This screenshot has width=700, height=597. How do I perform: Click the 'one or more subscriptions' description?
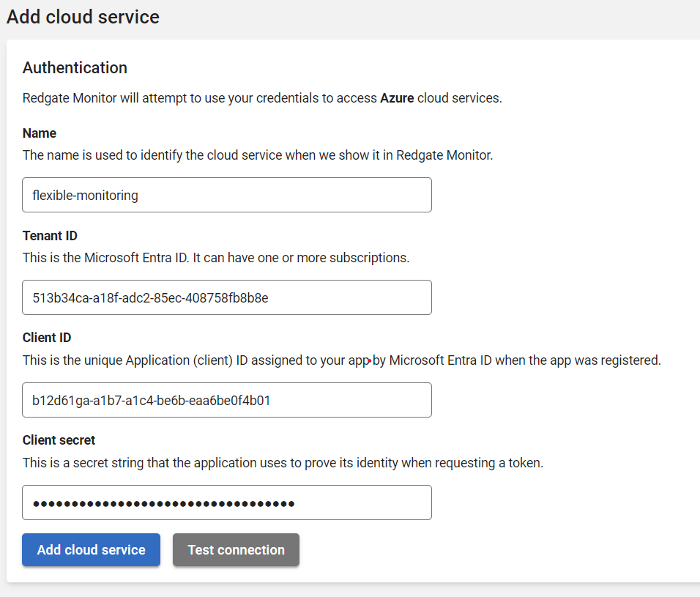coord(337,258)
